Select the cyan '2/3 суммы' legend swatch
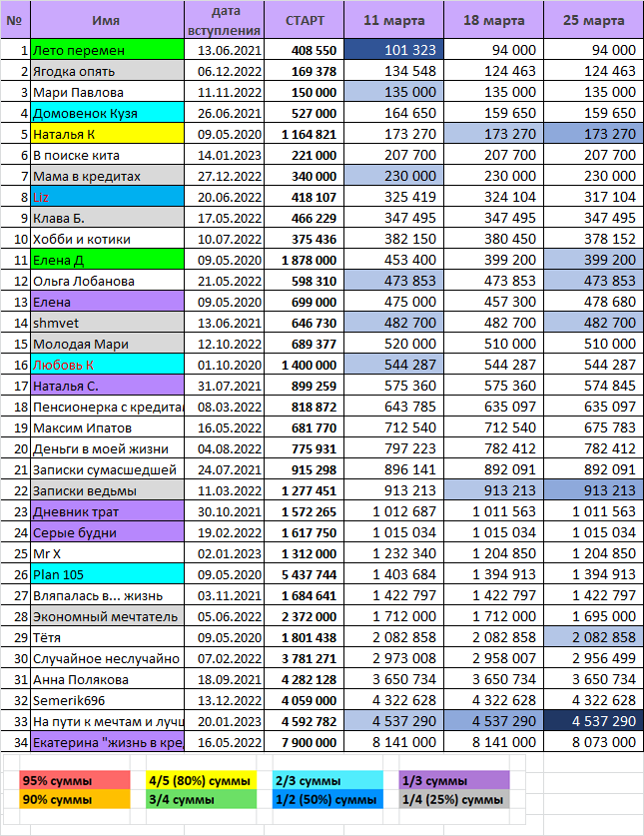Image resolution: width=644 pixels, height=836 pixels. (327, 780)
